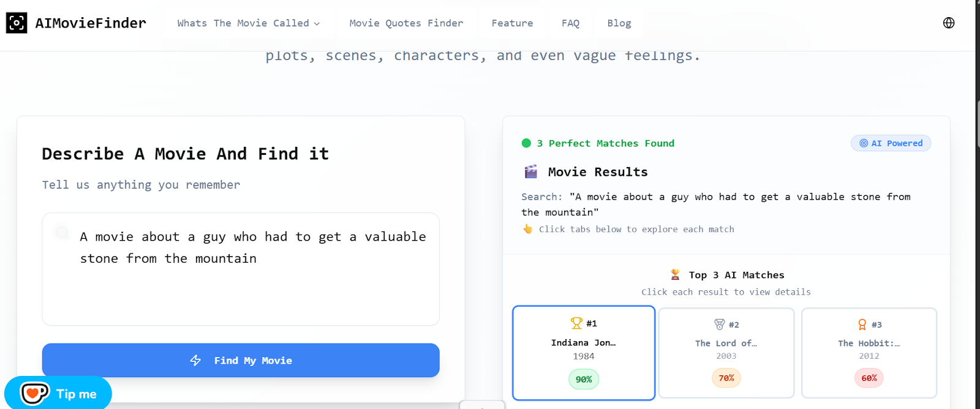This screenshot has width=980, height=409.
Task: Visit the Blog link
Action: tap(619, 23)
